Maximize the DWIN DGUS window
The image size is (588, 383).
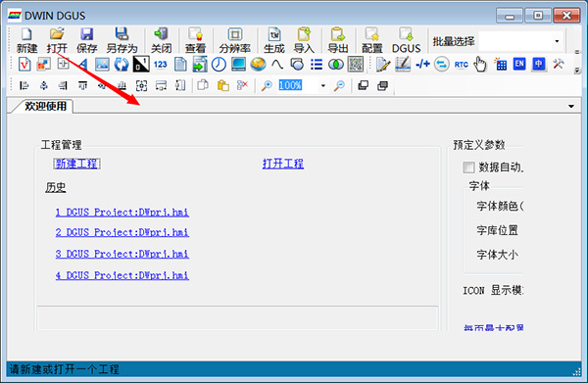point(538,16)
